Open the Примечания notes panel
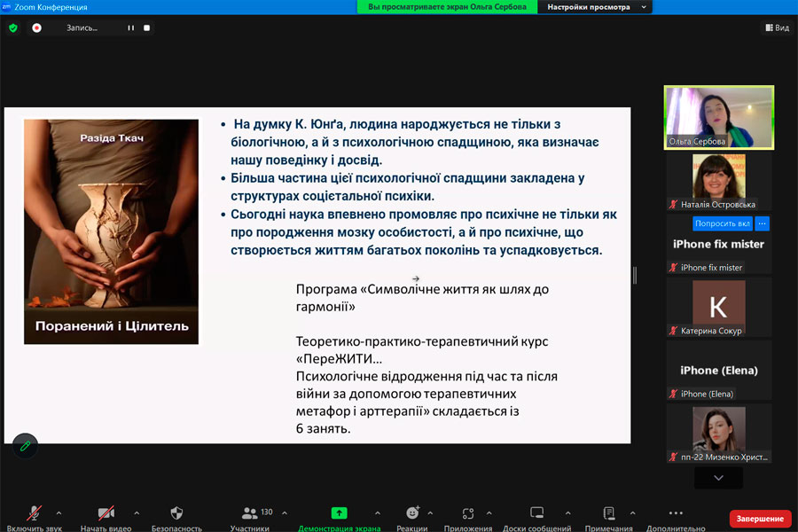The height and width of the screenshot is (532, 798). pyautogui.click(x=608, y=518)
